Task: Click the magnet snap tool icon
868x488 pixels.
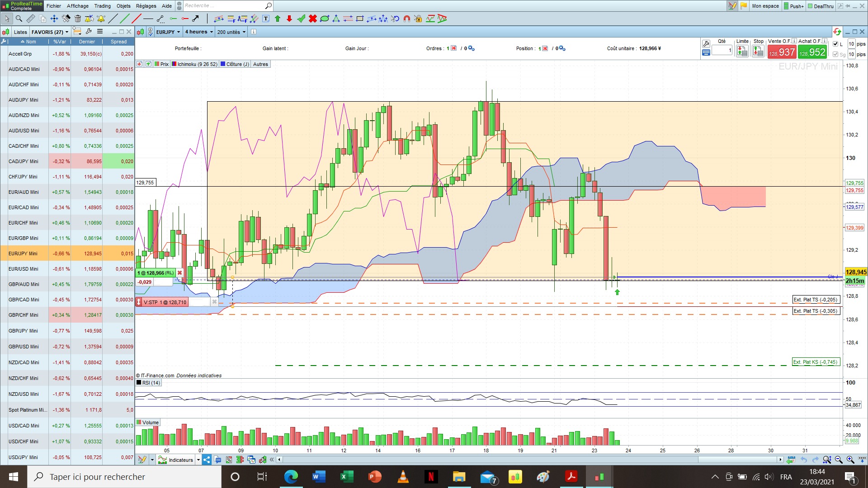Action: click(407, 19)
